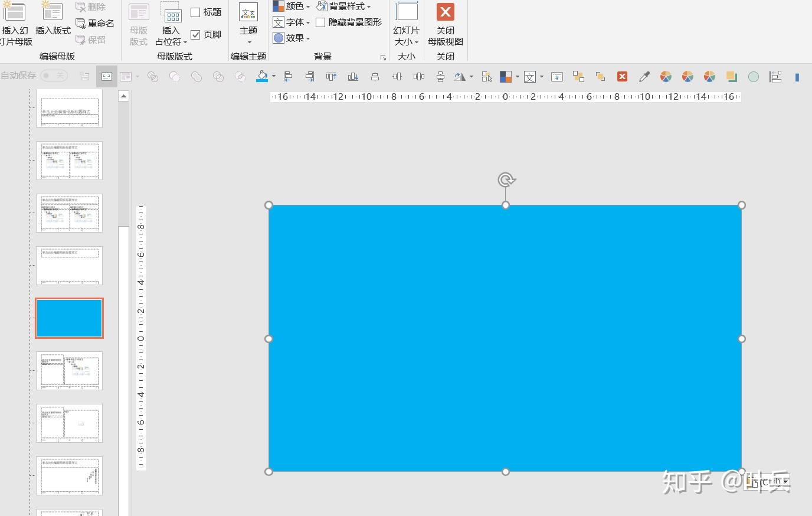This screenshot has width=812, height=516.
Task: Click Rename (重命名) in Edit Master group
Action: [95, 24]
